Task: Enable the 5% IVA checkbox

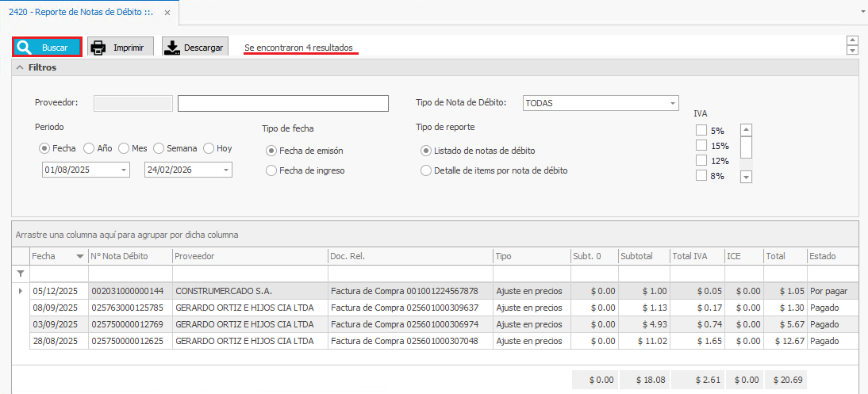Action: click(701, 131)
